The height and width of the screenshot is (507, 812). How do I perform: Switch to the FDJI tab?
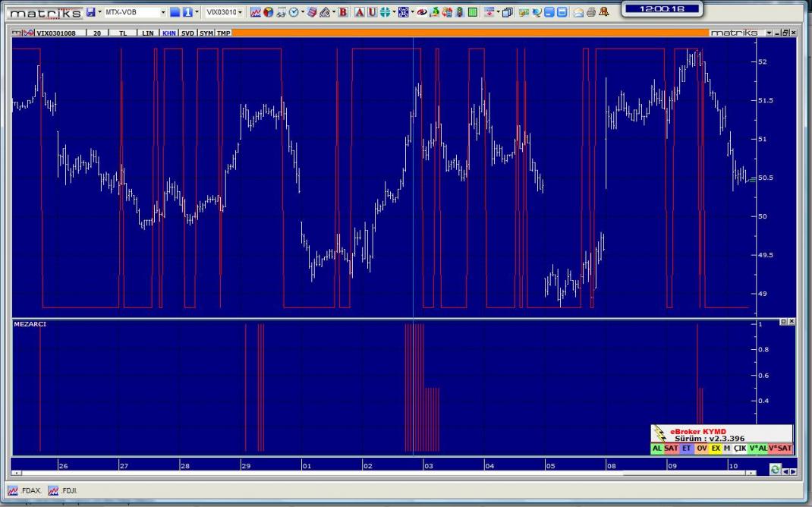(x=66, y=491)
